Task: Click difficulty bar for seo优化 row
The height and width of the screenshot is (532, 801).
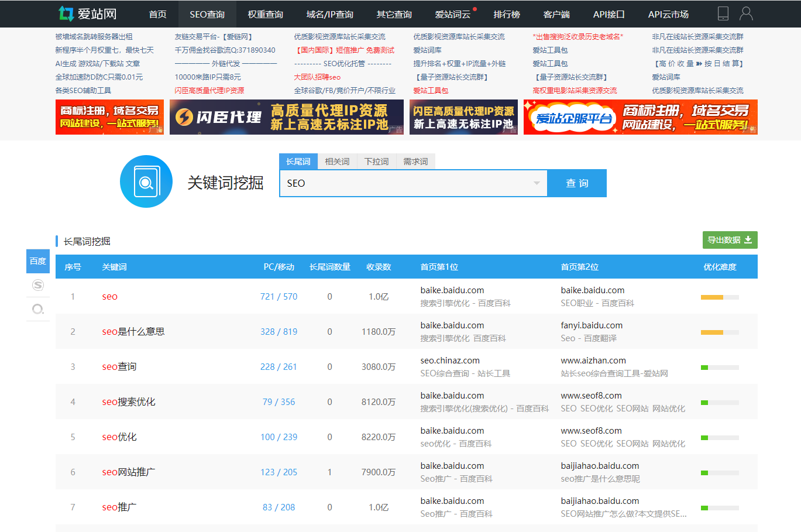Action: 720,438
